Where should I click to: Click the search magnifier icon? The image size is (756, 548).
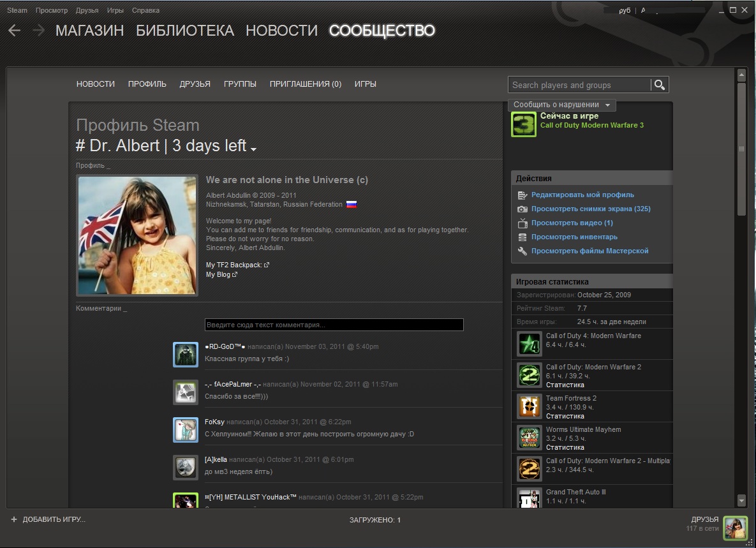[x=660, y=85]
